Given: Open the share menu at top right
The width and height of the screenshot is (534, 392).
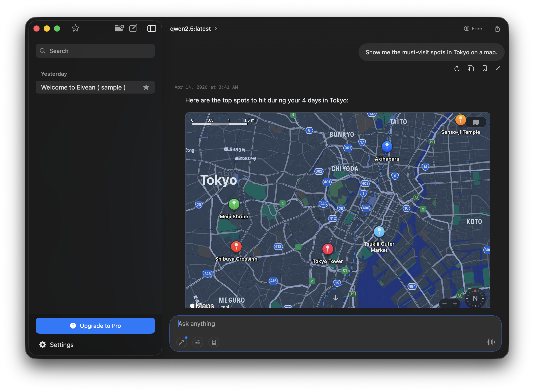Looking at the screenshot, I should pyautogui.click(x=497, y=29).
